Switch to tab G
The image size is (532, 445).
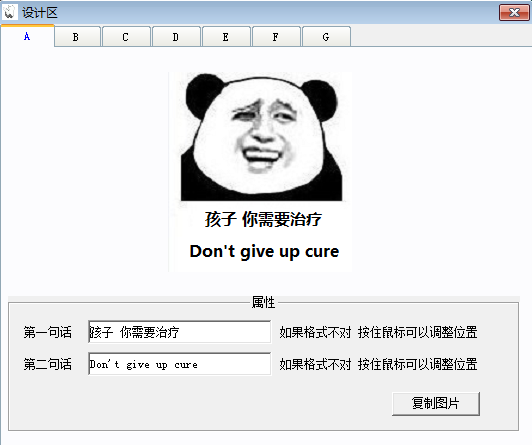(x=326, y=37)
